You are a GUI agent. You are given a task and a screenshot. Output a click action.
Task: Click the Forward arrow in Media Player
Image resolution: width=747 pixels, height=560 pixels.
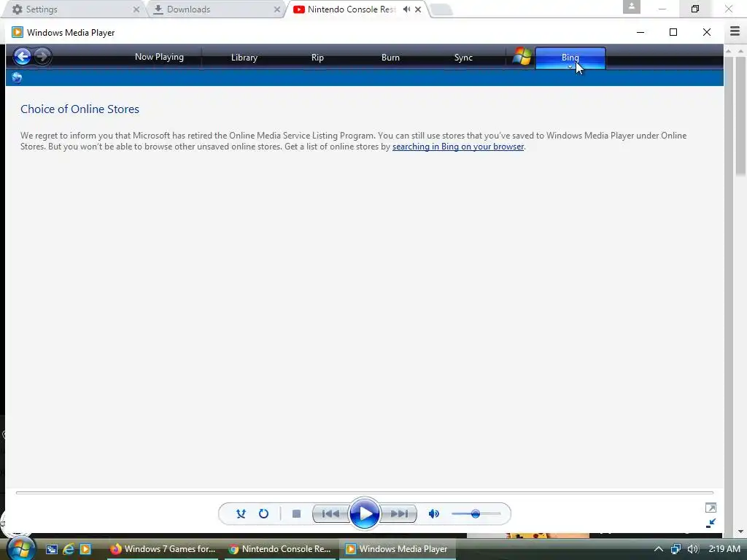pos(42,57)
